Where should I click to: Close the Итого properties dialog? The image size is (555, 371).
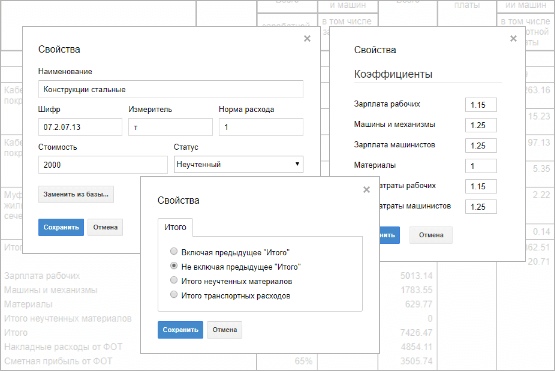point(366,190)
